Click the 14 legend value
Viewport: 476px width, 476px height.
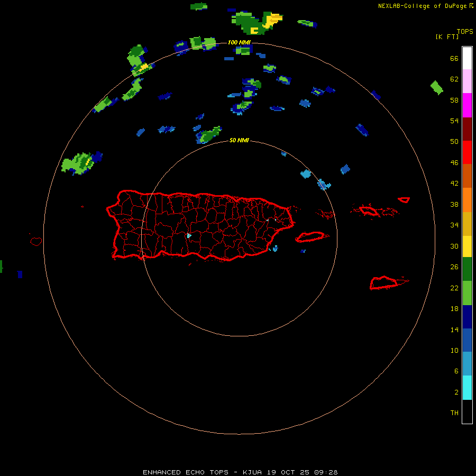[x=454, y=329]
